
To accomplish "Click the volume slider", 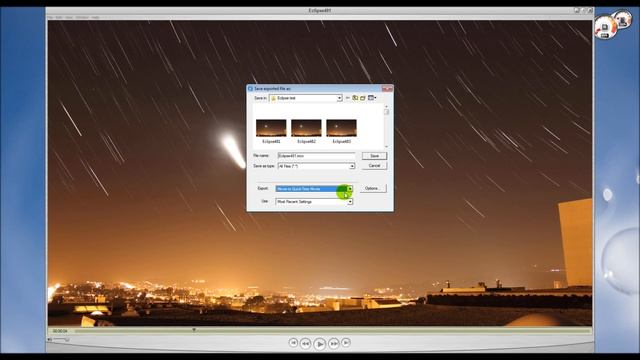I will click(62, 339).
